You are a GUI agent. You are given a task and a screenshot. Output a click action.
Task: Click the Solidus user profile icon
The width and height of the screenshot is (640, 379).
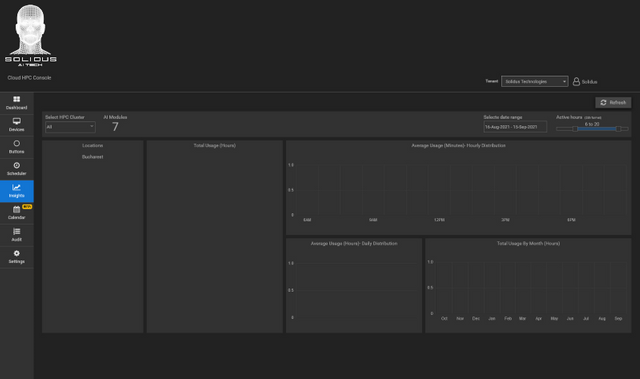(x=576, y=82)
